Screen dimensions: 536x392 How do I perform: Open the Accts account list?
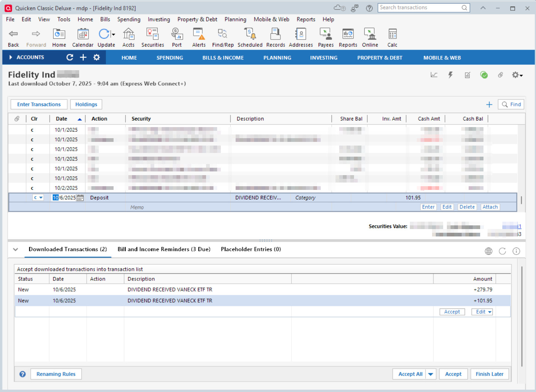[x=128, y=38]
